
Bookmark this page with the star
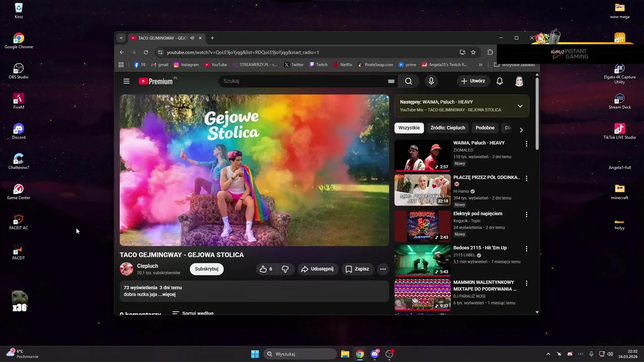point(473,52)
